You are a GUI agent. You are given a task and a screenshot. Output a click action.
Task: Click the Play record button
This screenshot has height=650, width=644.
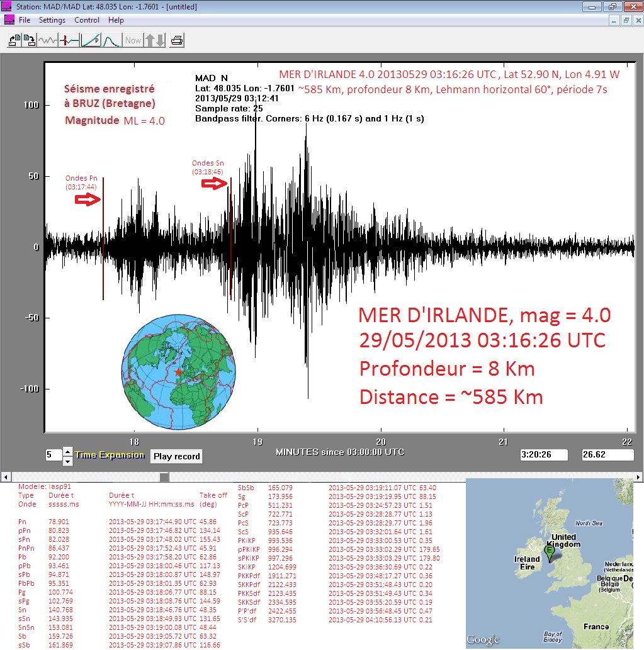click(x=176, y=456)
